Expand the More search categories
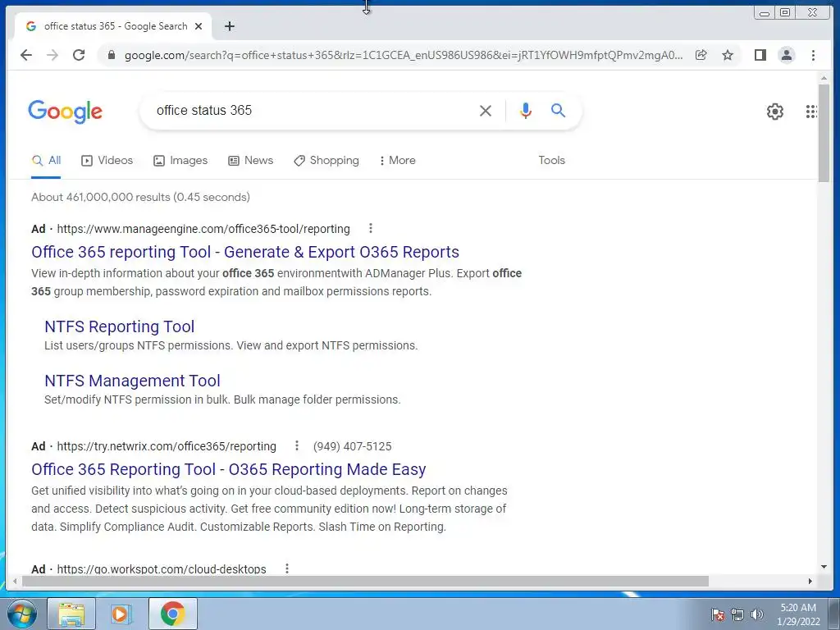Viewport: 840px width, 630px height. pos(398,160)
